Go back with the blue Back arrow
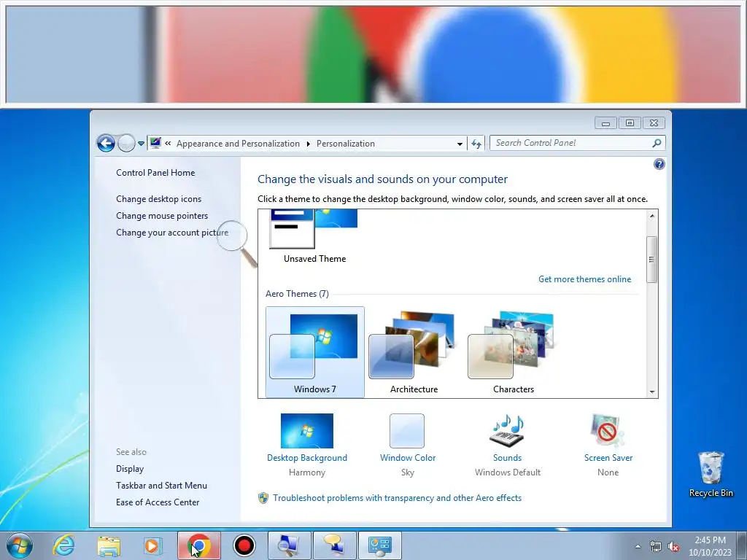This screenshot has width=747, height=560. (x=106, y=143)
